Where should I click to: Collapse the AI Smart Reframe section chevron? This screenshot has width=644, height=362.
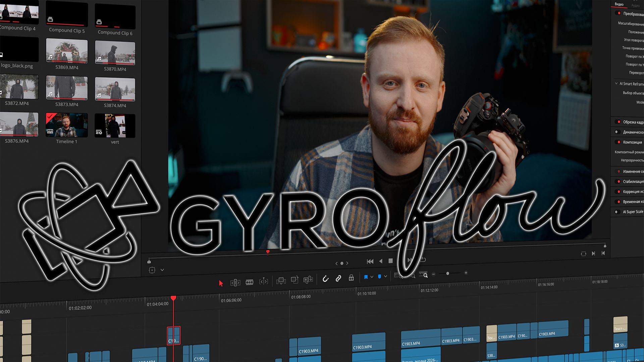(616, 83)
